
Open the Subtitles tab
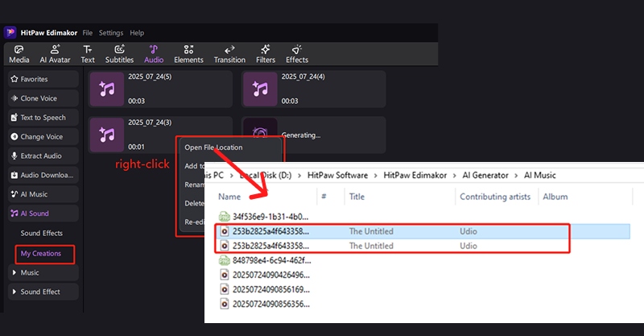click(x=119, y=54)
